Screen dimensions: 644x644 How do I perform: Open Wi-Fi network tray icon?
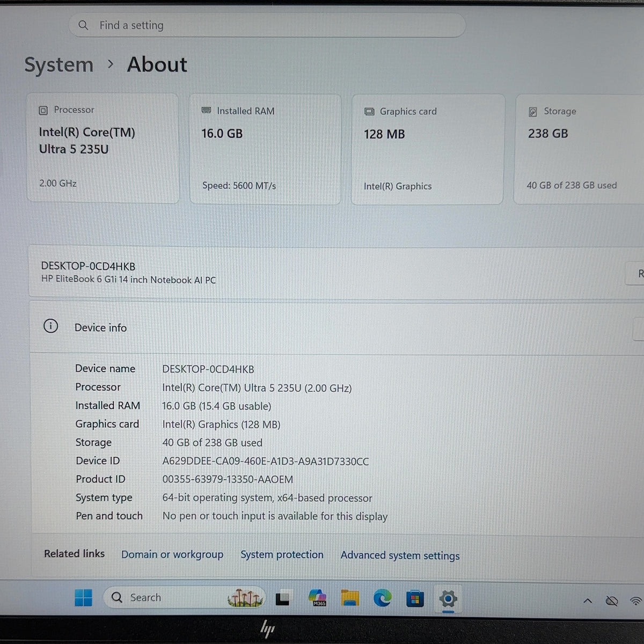(x=636, y=601)
